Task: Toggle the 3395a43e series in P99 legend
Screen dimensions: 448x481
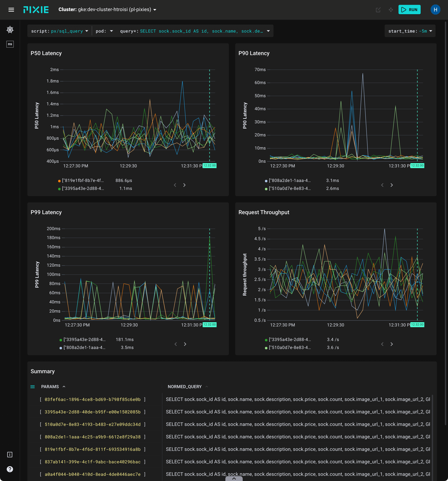Action: click(x=84, y=339)
